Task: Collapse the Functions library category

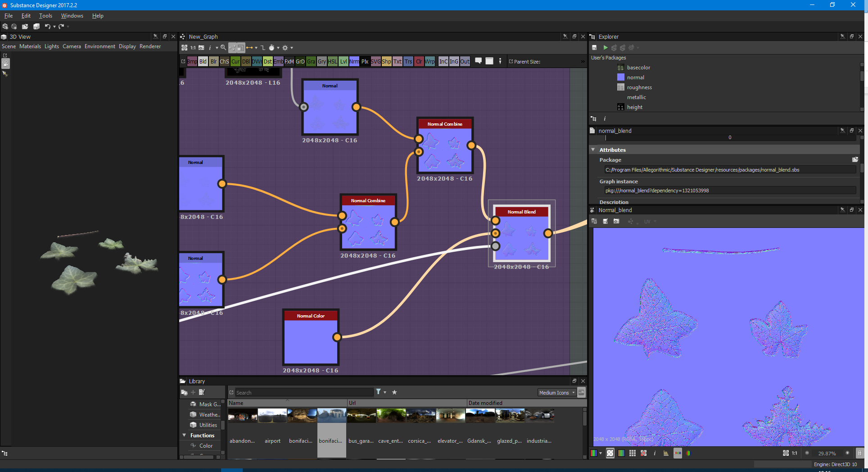Action: point(184,435)
